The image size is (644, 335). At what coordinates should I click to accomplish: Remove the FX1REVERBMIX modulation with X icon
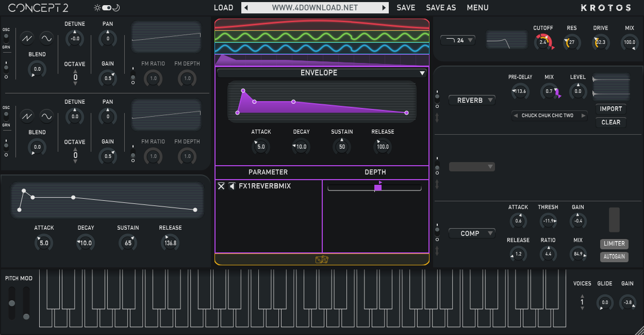coord(221,186)
